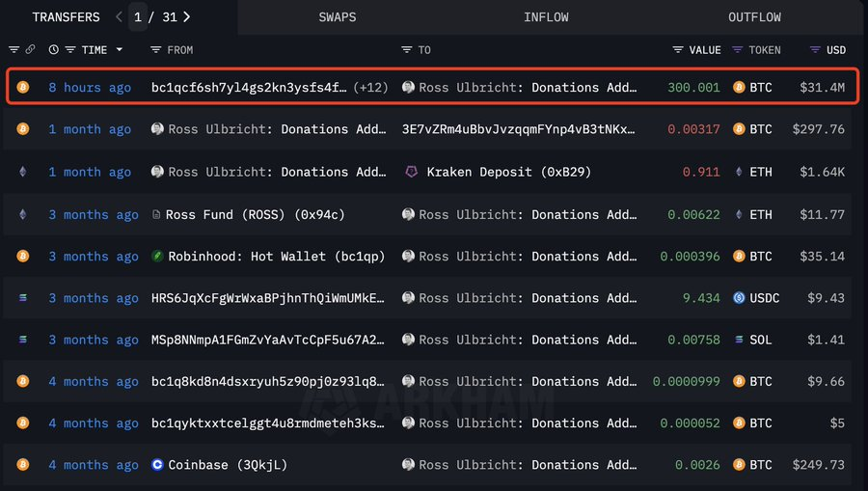Click the Robinhood feather icon
This screenshot has height=491, width=868.
[x=157, y=257]
